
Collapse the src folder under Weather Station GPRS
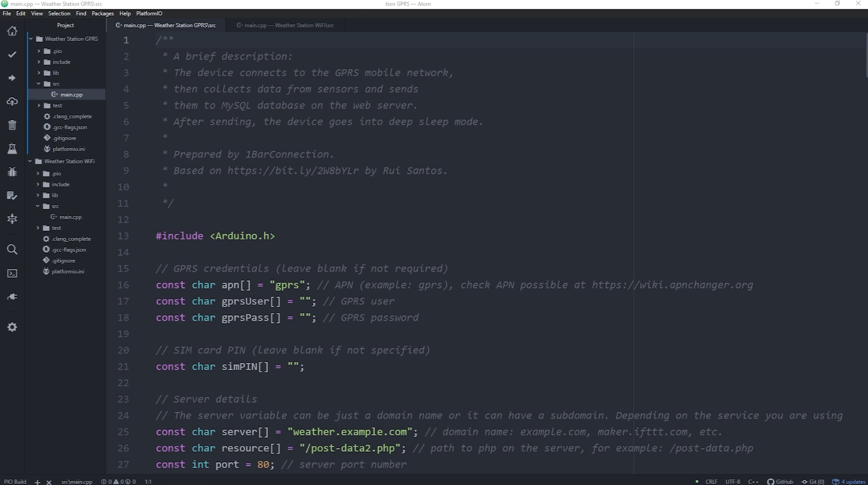click(38, 84)
